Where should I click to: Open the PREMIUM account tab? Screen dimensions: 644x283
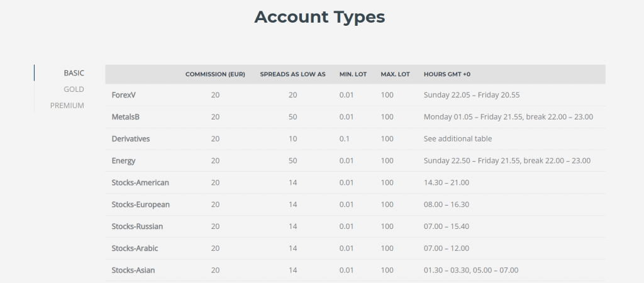point(67,106)
